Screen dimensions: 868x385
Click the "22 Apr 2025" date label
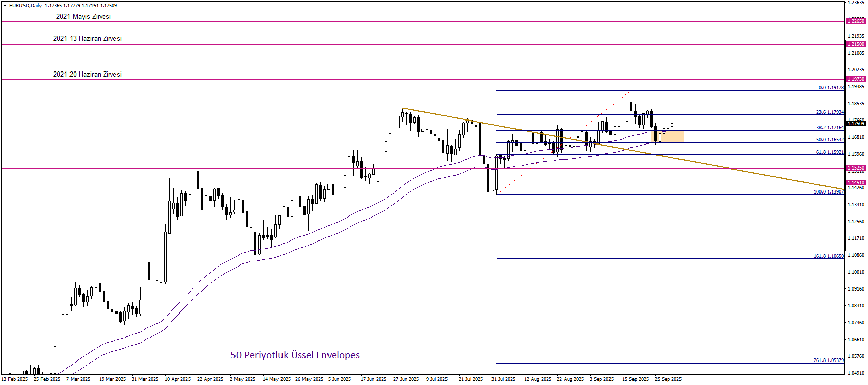click(210, 379)
